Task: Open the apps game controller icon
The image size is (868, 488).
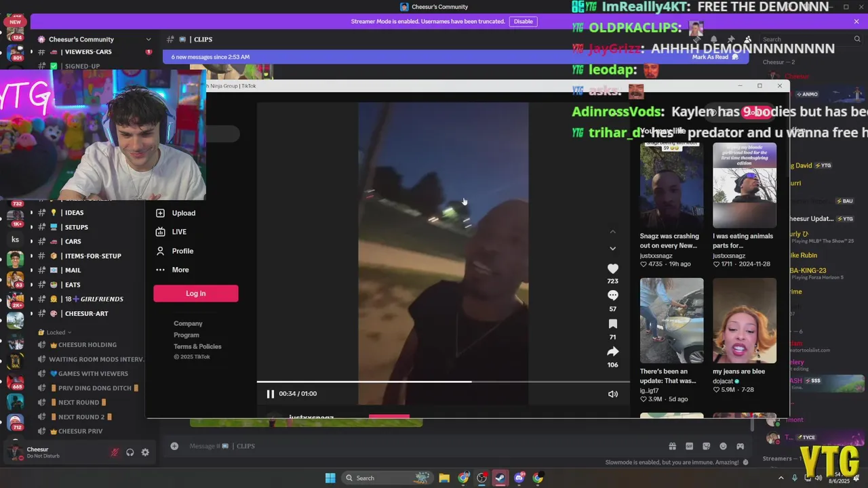Action: pyautogui.click(x=740, y=446)
